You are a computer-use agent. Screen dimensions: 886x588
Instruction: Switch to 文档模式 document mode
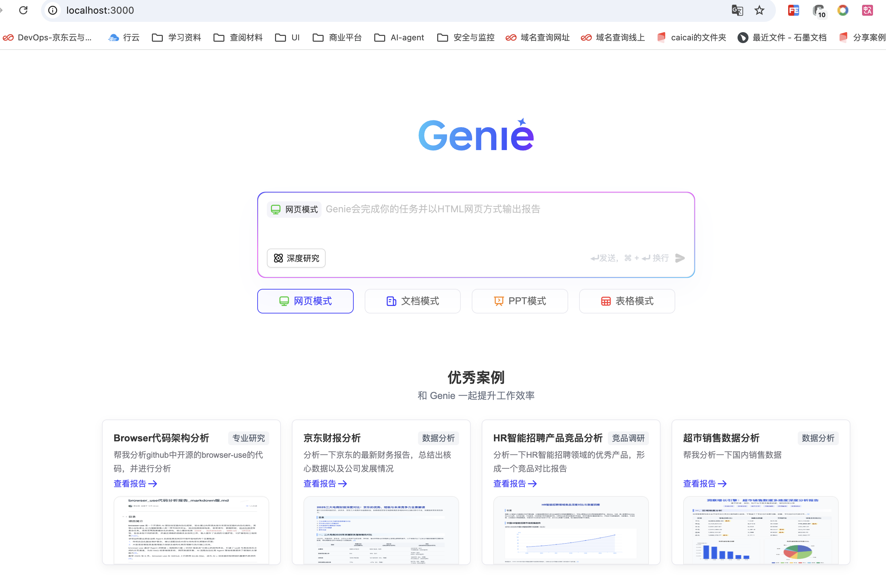click(x=412, y=301)
